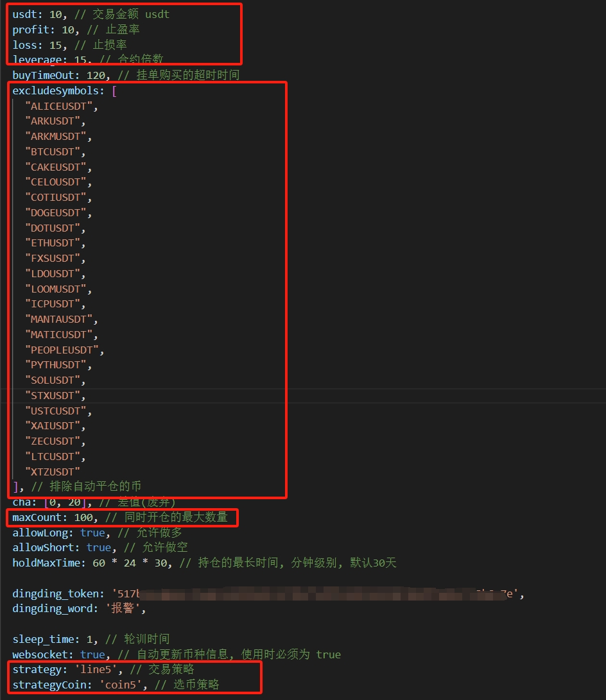Click the "ETHUSDT" entry

[52, 243]
